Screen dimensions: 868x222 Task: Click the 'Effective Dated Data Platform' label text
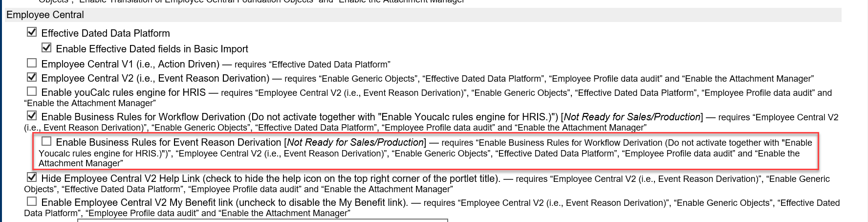point(106,33)
